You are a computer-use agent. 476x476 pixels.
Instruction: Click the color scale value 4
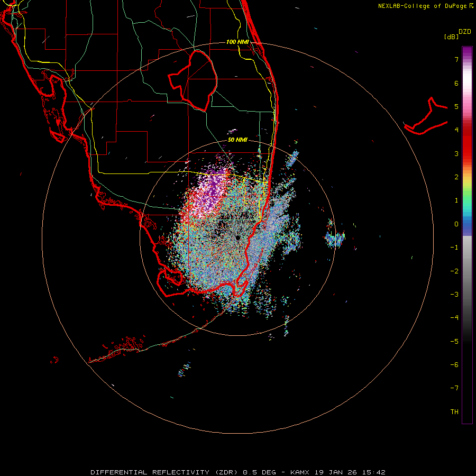pos(456,130)
